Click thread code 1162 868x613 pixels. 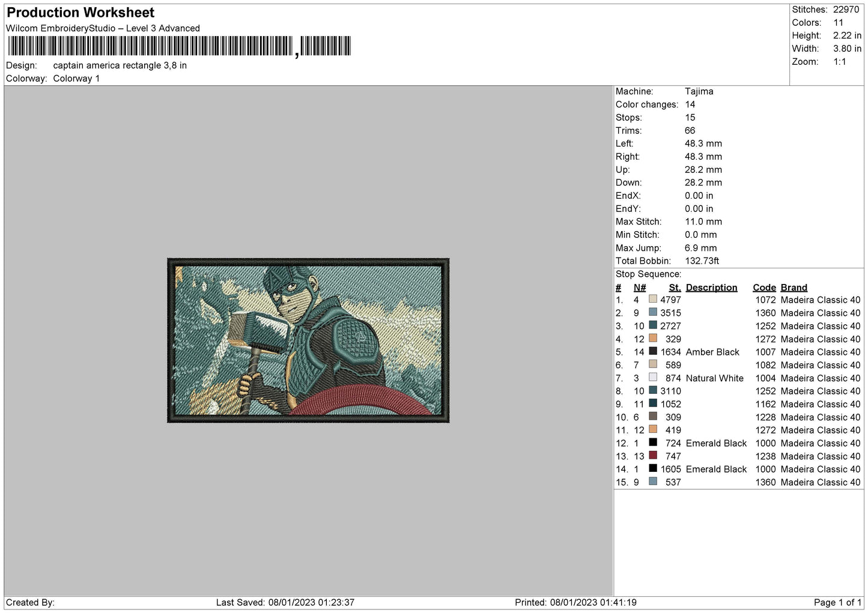[x=765, y=404]
